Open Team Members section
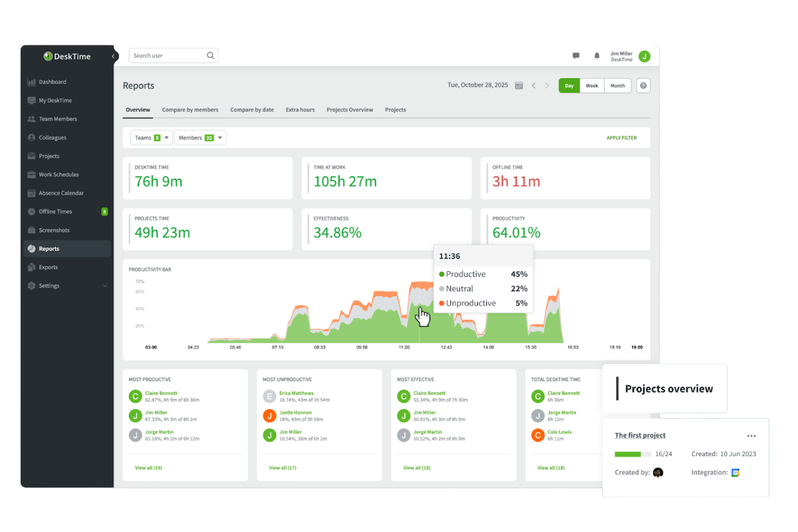Image resolution: width=798 pixels, height=532 pixels. [58, 119]
